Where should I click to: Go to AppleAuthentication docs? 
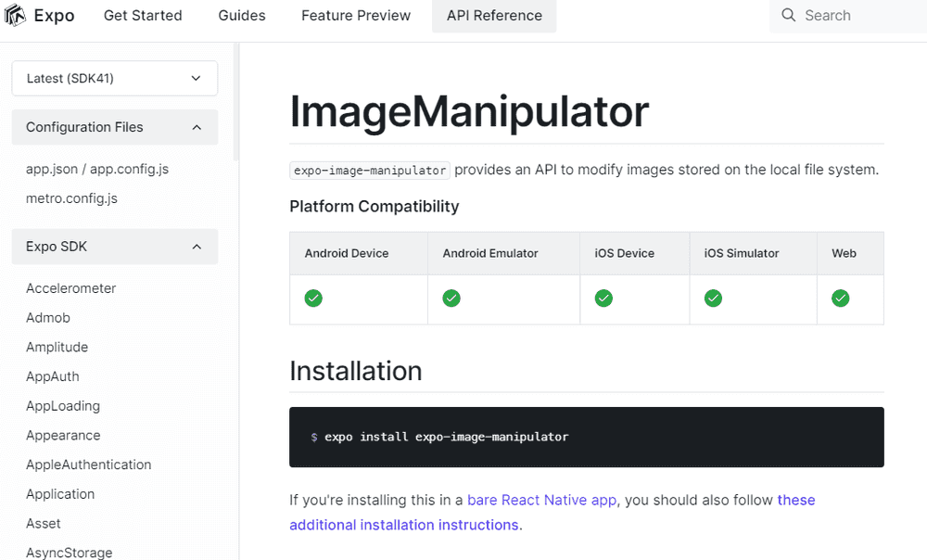coord(89,465)
